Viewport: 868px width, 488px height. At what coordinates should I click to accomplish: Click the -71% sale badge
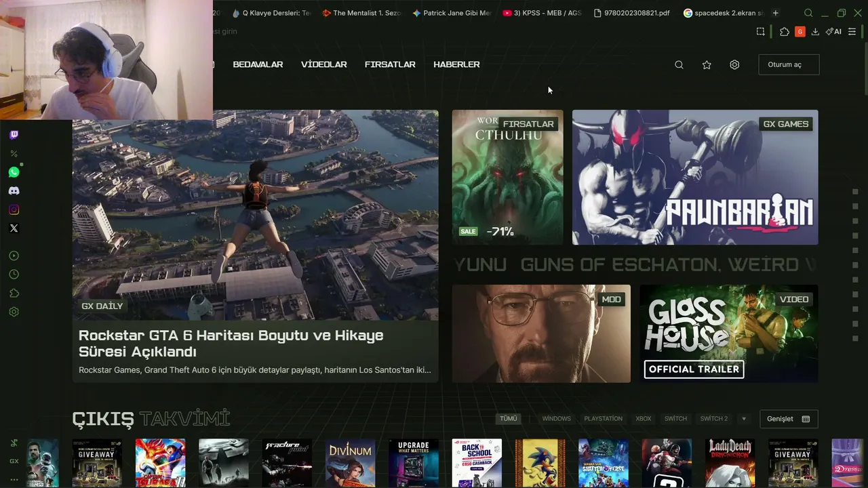[x=500, y=232]
